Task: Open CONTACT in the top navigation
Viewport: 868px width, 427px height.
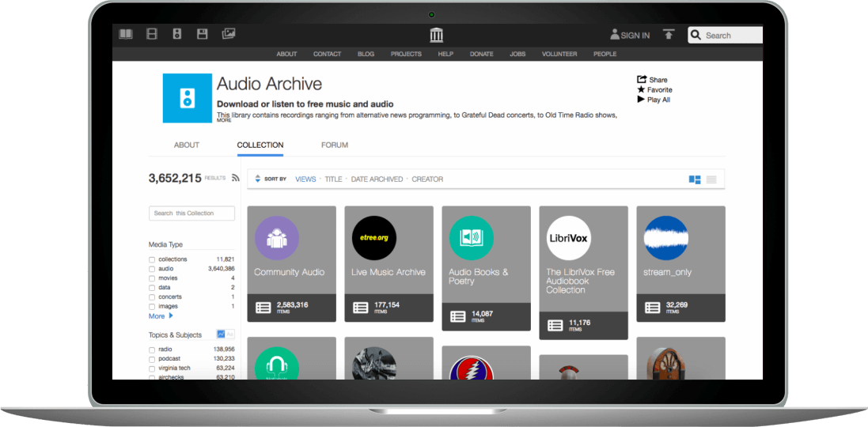Action: coord(327,55)
